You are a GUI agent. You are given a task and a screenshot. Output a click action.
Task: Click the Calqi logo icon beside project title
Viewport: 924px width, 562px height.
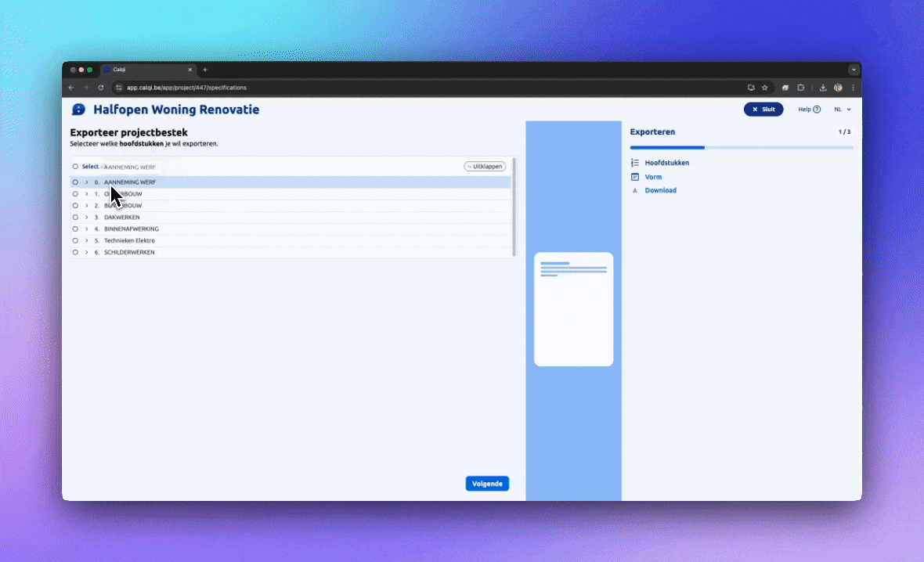(x=78, y=110)
